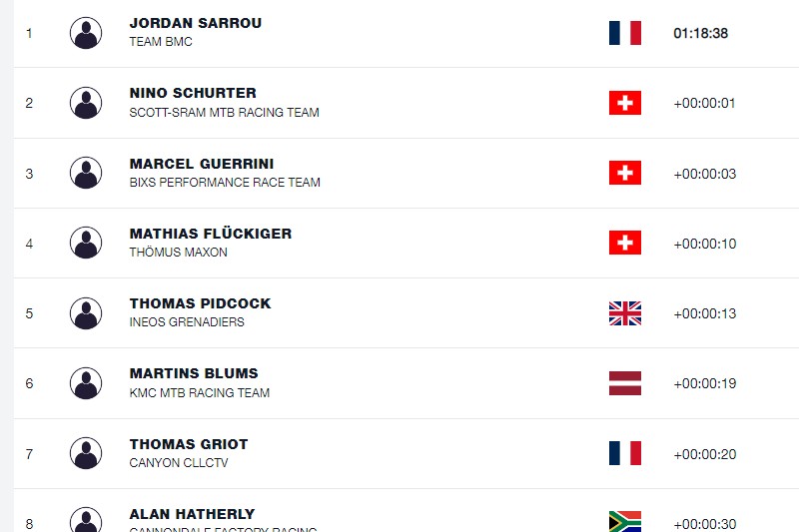Click the Ineos Grenadiers team label
This screenshot has height=532, width=799.
point(187,322)
